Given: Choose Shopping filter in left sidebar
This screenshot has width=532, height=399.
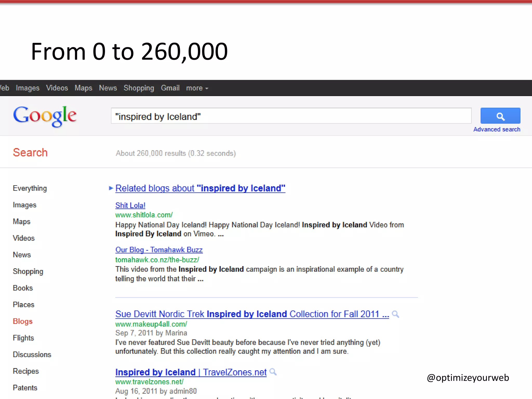Looking at the screenshot, I should (x=28, y=271).
